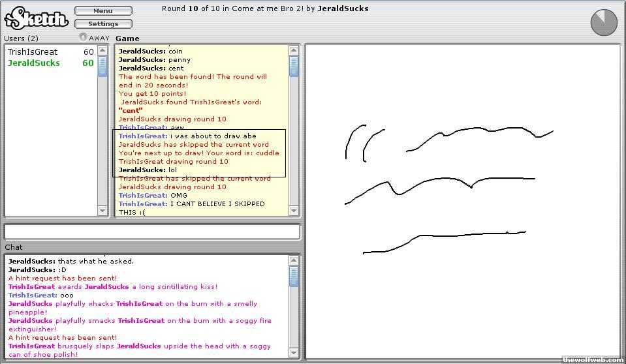Focus the chat message input field

tap(152, 232)
